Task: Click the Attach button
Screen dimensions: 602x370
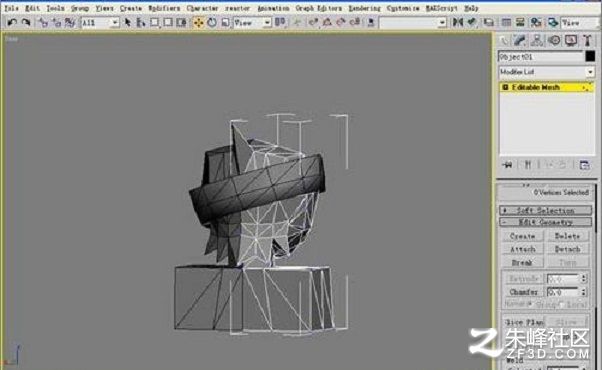Action: point(523,249)
